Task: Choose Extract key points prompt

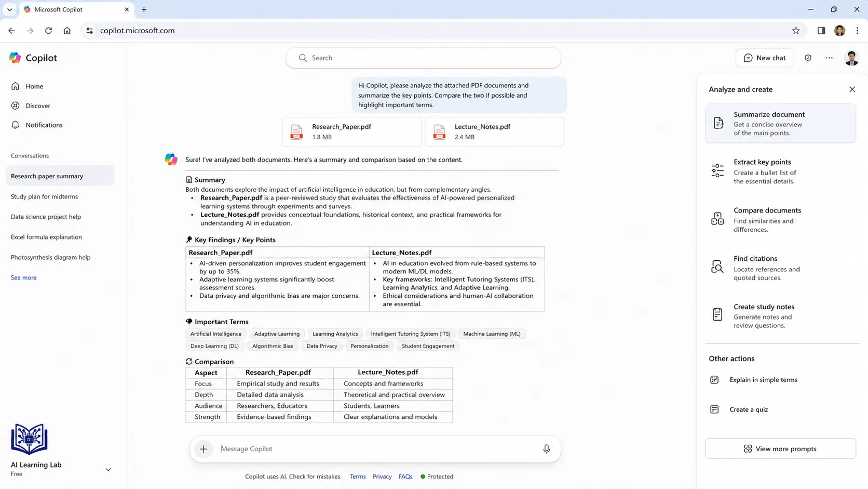Action: pos(780,171)
